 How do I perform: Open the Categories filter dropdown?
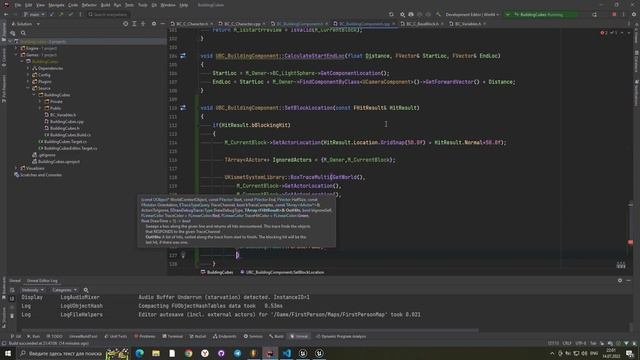pos(64,290)
